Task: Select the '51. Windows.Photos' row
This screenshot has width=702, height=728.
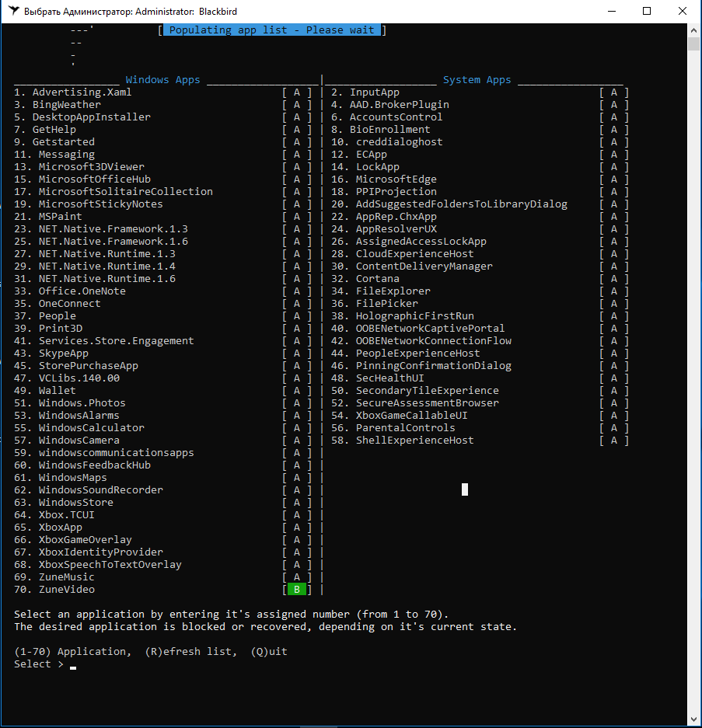Action: click(162, 403)
